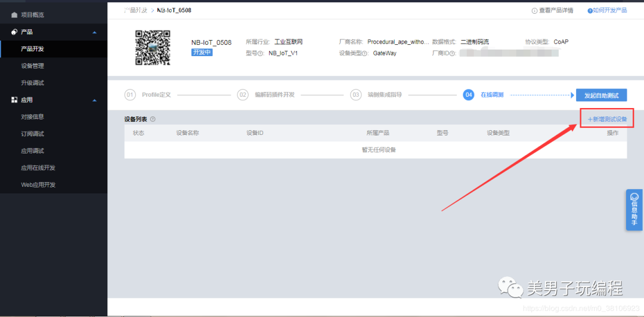Click the 状态 column header
This screenshot has width=644, height=317.
click(138, 133)
